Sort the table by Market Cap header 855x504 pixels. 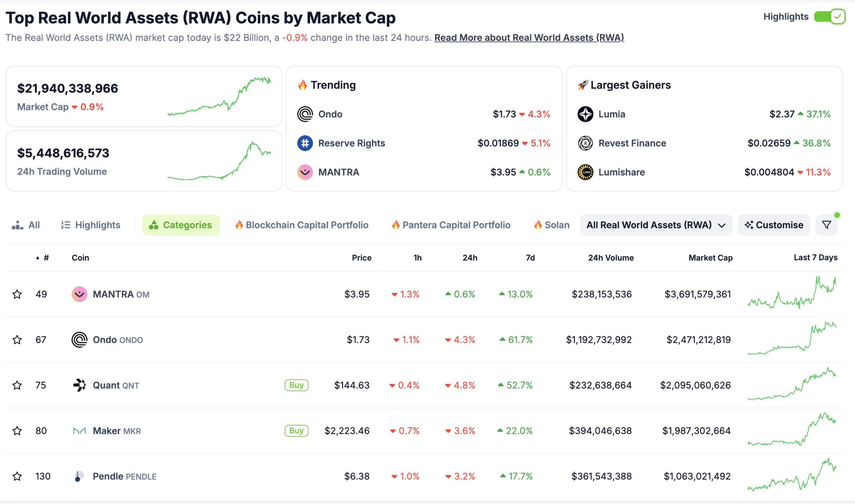pyautogui.click(x=710, y=258)
